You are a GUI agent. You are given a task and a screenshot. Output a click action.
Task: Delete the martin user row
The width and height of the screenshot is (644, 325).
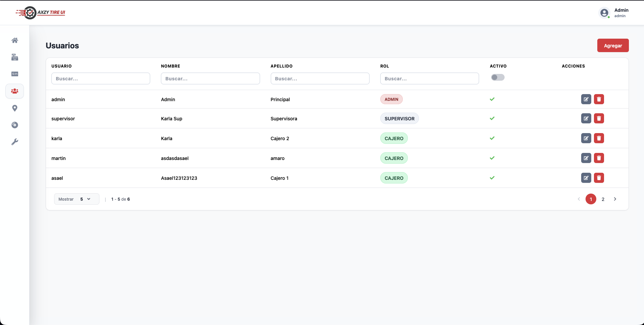(x=599, y=158)
